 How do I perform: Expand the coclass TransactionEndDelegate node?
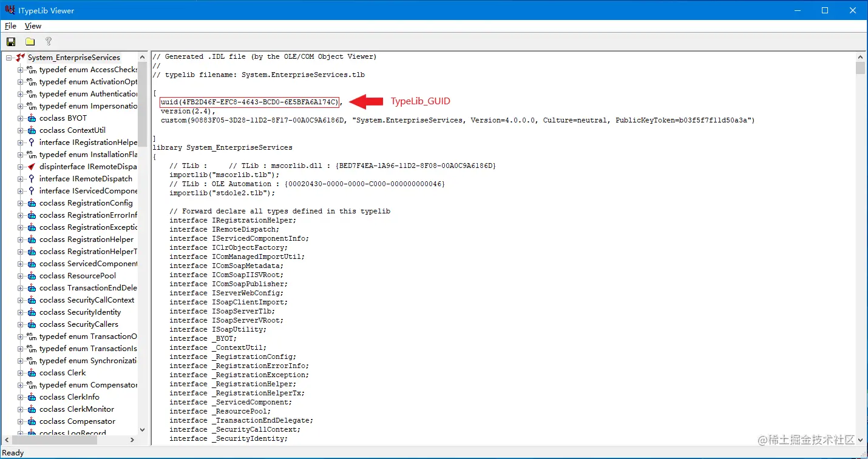point(21,288)
